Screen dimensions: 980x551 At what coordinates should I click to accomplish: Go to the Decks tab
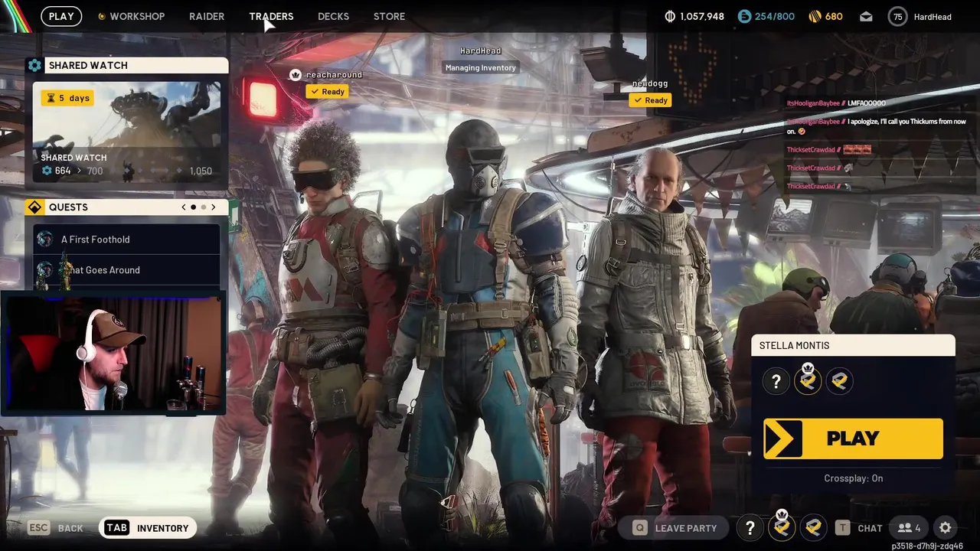click(333, 16)
